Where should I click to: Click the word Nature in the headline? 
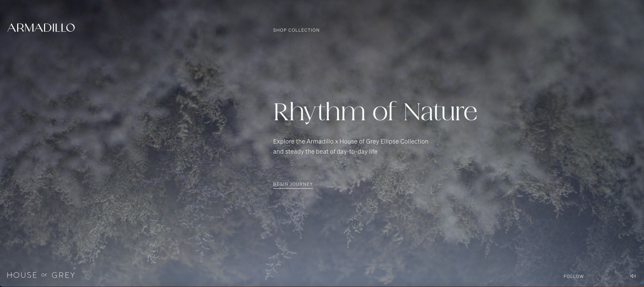(x=440, y=112)
